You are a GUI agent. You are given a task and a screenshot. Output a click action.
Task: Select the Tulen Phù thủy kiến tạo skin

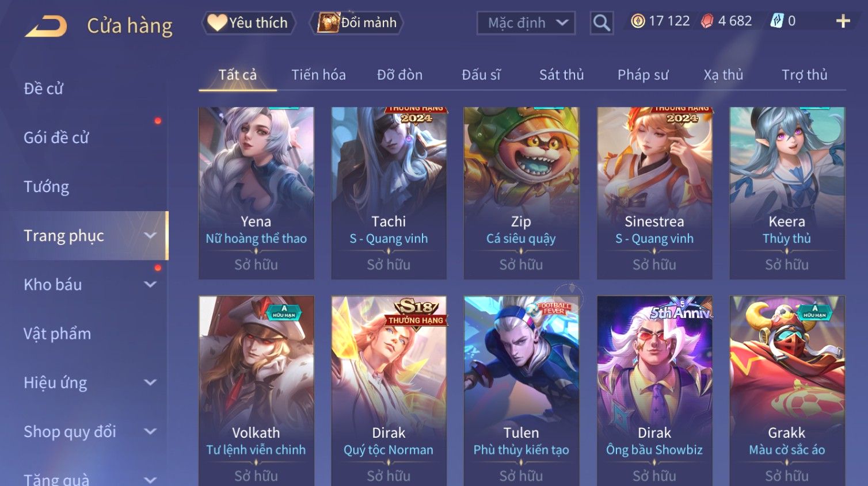pyautogui.click(x=521, y=391)
